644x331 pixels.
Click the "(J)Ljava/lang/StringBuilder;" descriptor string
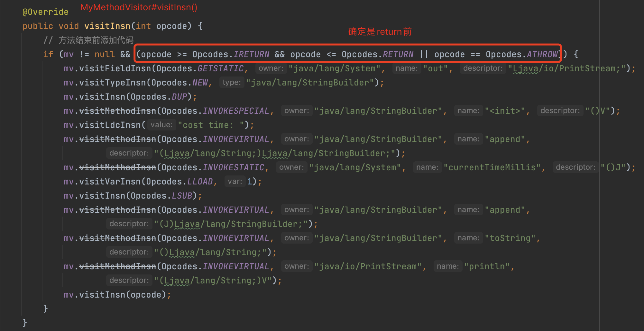coord(231,224)
